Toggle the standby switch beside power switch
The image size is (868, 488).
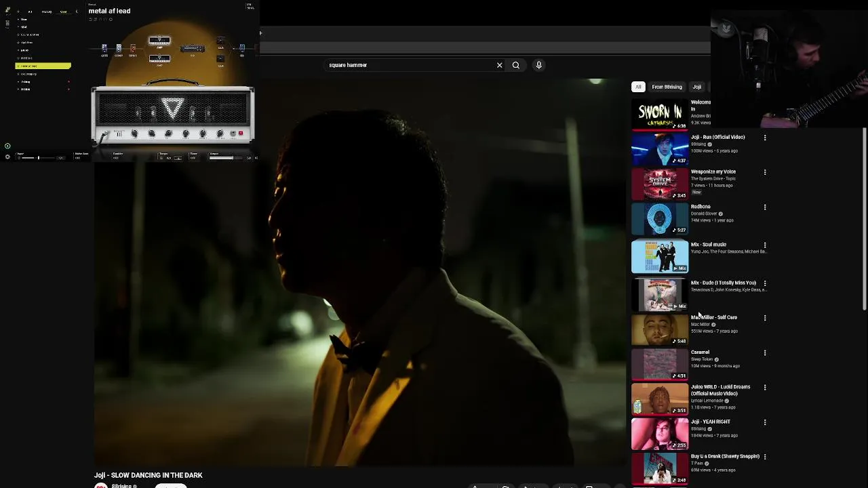[x=233, y=134]
